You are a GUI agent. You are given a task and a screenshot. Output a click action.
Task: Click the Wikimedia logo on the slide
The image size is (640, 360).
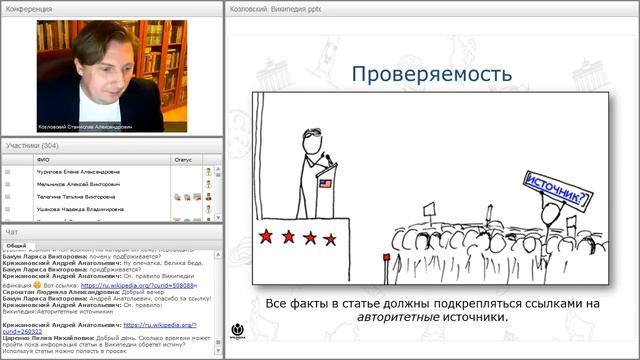click(238, 331)
